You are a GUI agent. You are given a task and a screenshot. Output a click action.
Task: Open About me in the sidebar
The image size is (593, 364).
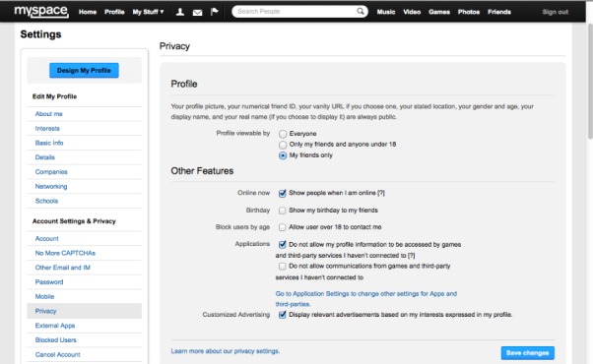49,114
